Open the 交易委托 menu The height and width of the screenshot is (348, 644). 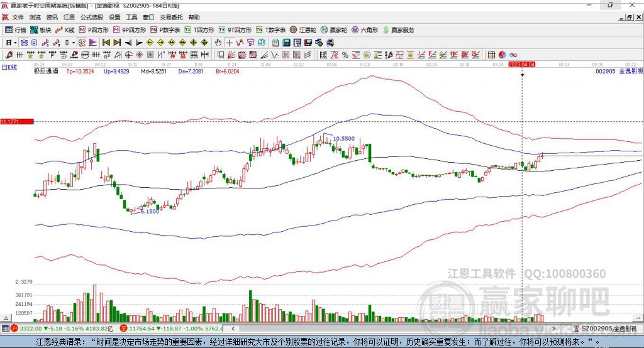point(171,17)
